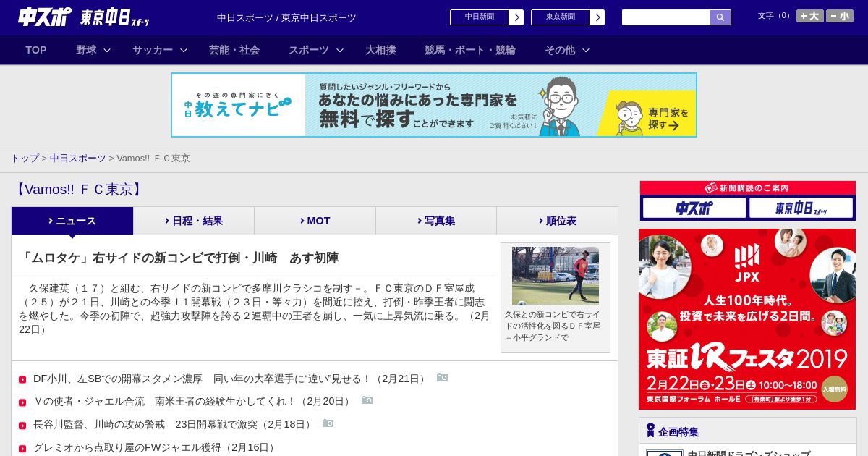The image size is (868, 456).
Task: Expand the サッカー menu dropdown
Action: tap(184, 51)
